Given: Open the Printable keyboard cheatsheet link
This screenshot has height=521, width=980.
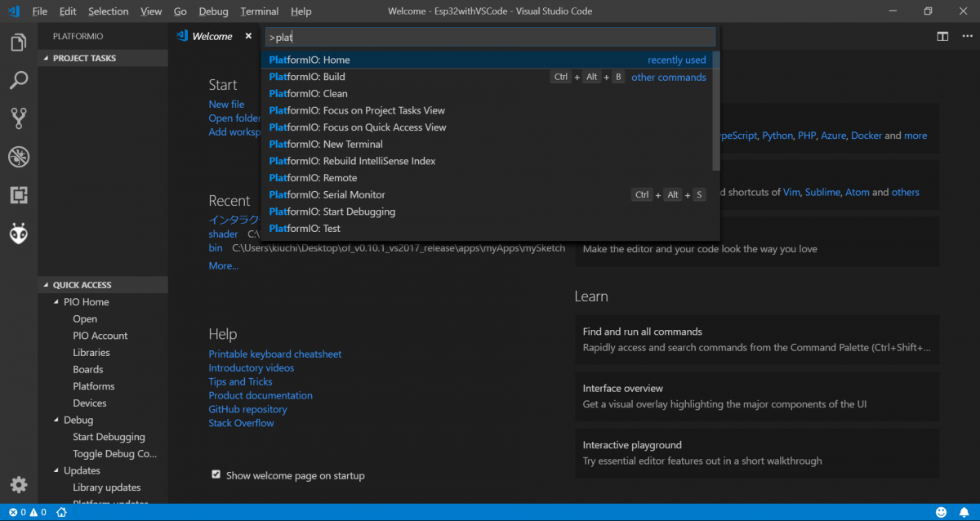Looking at the screenshot, I should point(275,354).
